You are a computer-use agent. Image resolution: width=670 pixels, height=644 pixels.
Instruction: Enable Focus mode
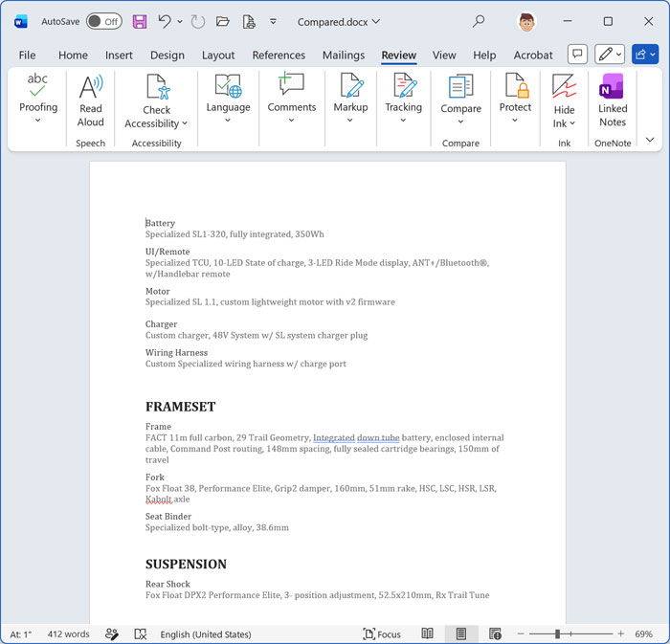pos(382,634)
